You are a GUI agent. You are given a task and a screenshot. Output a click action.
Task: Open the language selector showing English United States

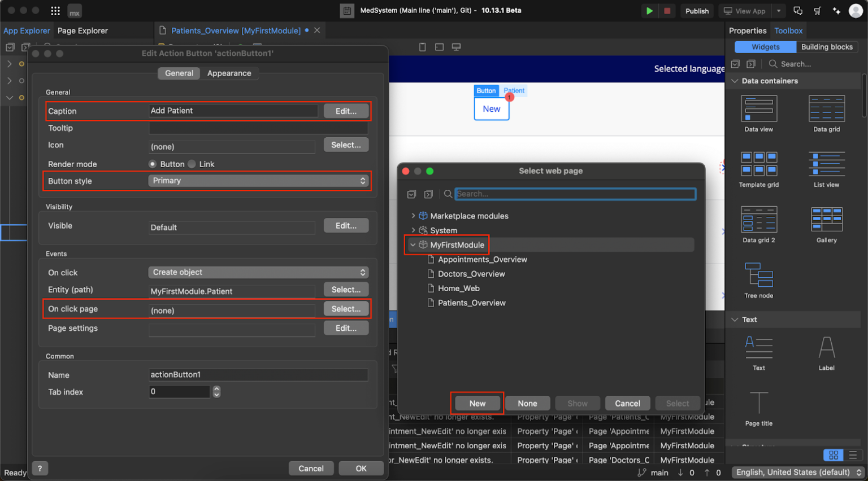pyautogui.click(x=797, y=472)
